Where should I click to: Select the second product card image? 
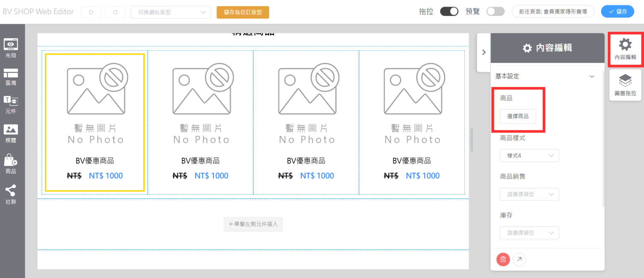202,104
